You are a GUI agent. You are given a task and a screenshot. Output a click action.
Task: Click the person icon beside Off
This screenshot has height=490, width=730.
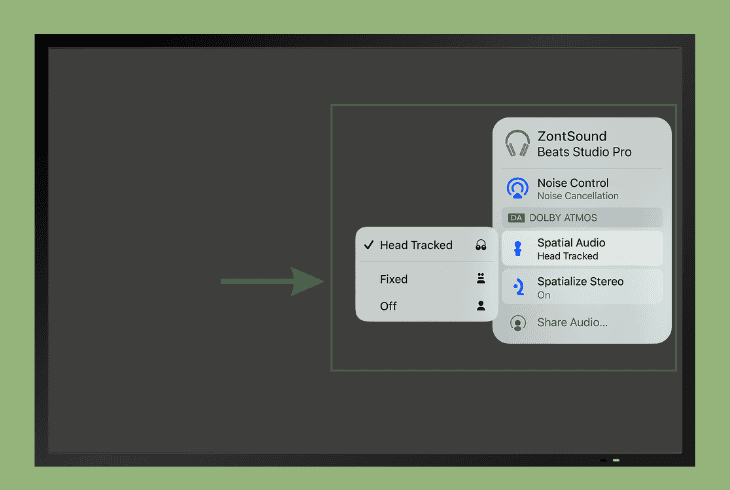pyautogui.click(x=481, y=306)
